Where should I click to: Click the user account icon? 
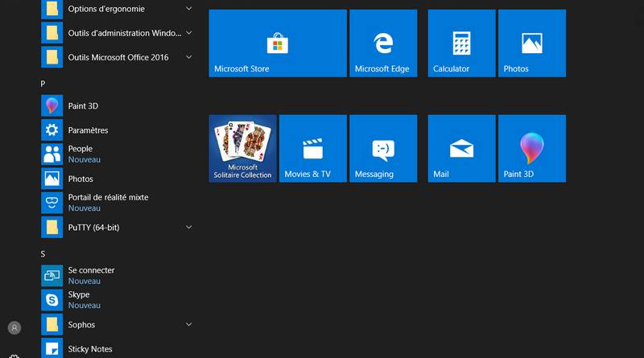[x=14, y=328]
